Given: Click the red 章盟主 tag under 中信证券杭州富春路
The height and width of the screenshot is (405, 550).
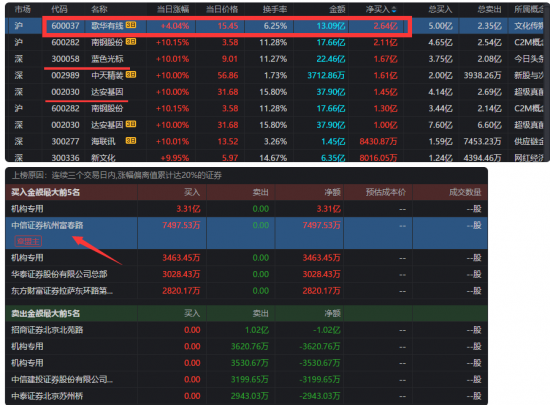Looking at the screenshot, I should [28, 241].
